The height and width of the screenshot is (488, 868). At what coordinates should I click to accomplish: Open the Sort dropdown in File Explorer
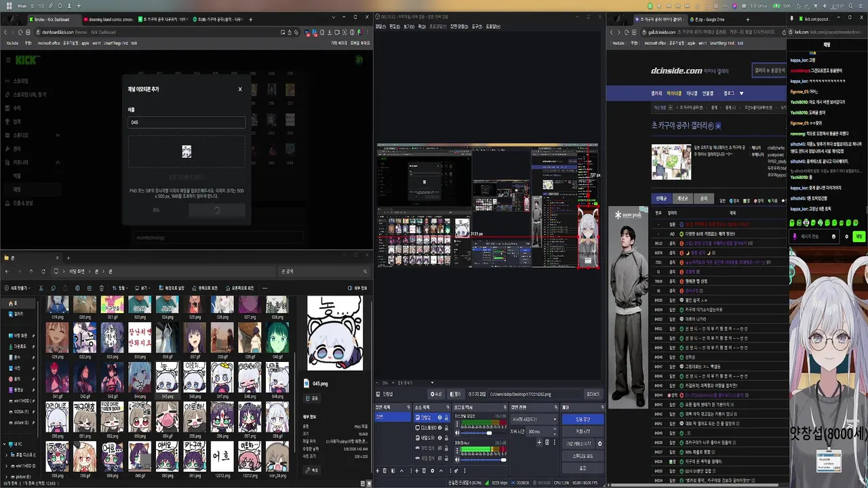pos(120,288)
